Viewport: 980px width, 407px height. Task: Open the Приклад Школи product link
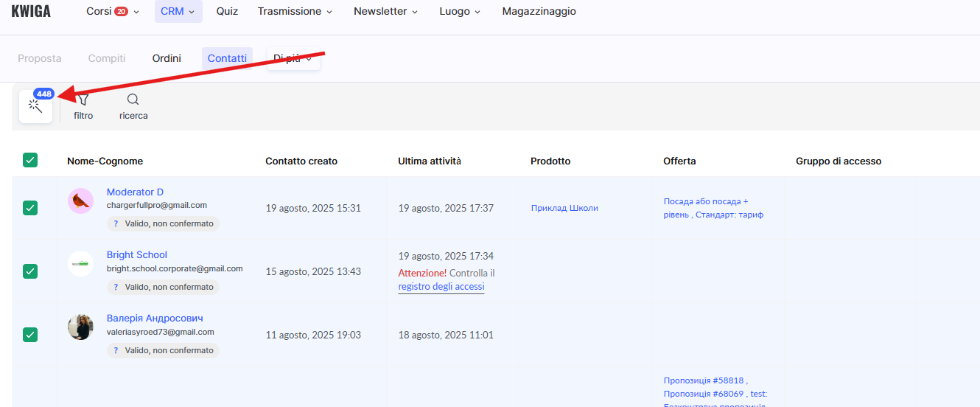point(564,208)
